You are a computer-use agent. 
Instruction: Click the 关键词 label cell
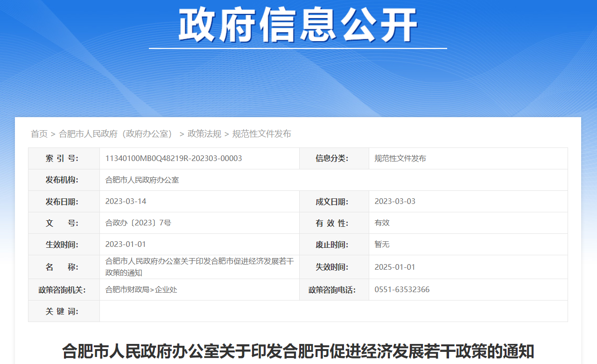64,311
